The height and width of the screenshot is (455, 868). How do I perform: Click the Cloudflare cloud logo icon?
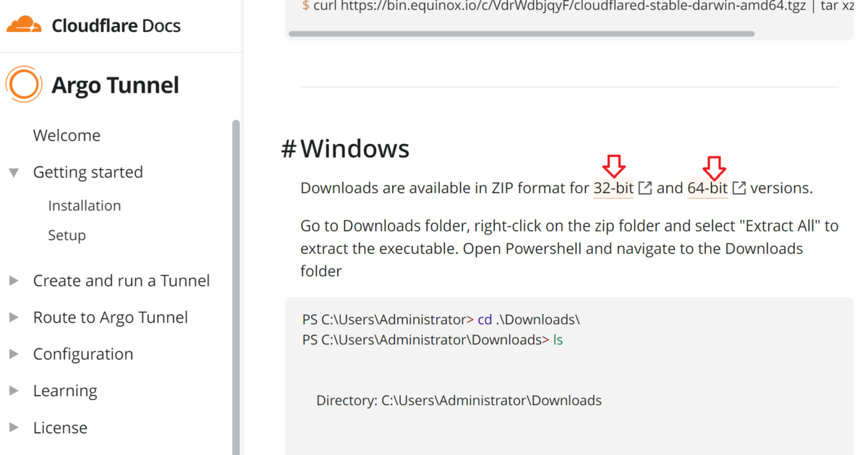(25, 25)
